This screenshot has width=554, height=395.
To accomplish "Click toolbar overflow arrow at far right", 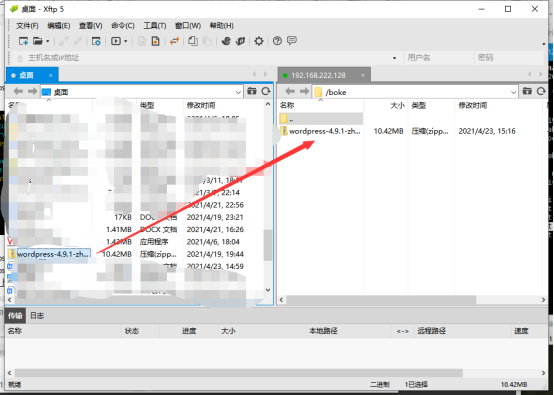I will click(x=544, y=44).
